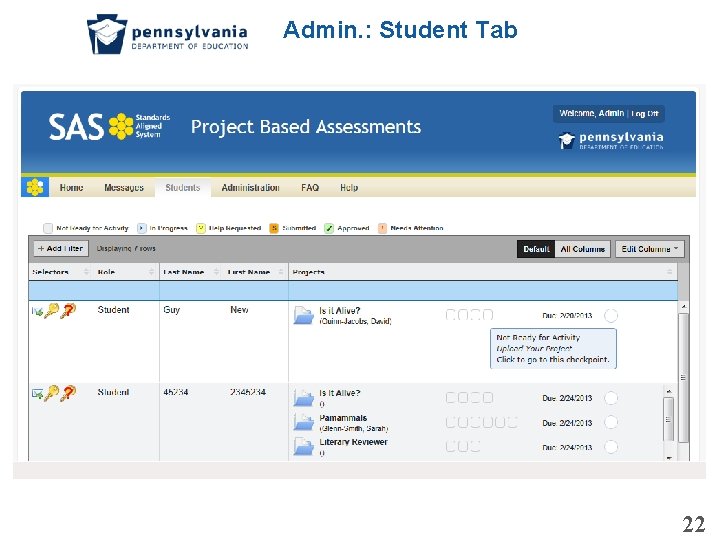Click first checkpoint box of Pamammals
720x540 pixels.
pos(451,422)
